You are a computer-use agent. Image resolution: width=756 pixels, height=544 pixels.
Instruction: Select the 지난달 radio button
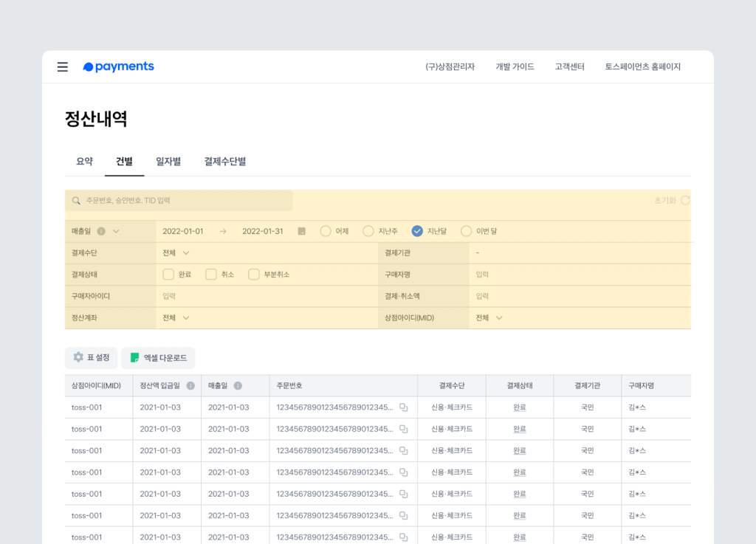coord(418,231)
